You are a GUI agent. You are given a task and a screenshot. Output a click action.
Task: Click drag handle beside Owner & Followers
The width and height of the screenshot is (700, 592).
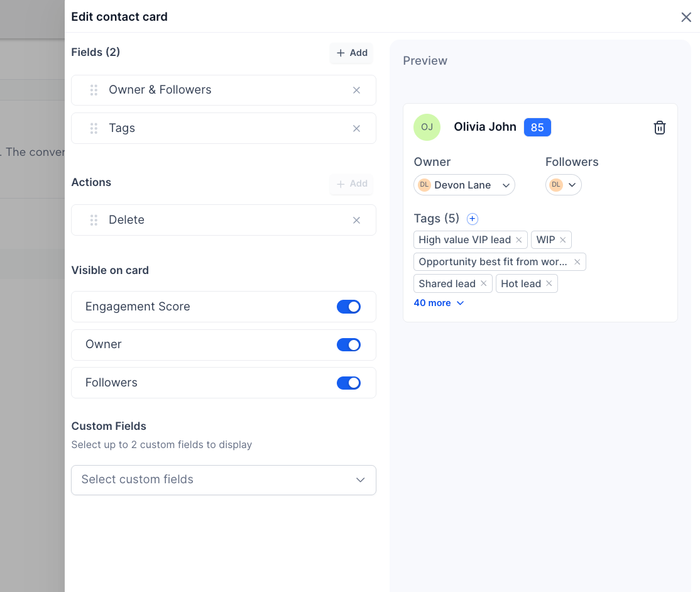coord(94,90)
